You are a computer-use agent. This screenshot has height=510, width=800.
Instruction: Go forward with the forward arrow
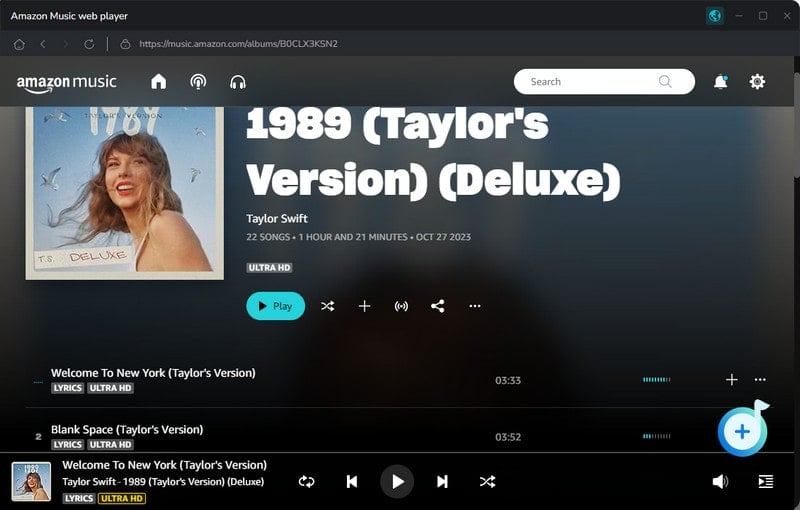65,44
